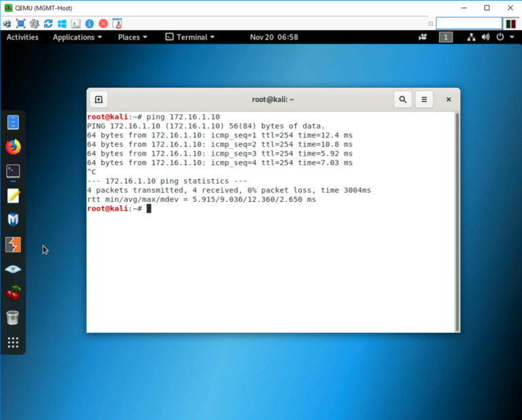Image resolution: width=522 pixels, height=420 pixels.
Task: Toggle fullscreen mode in QEMU viewer toolbar
Action: tap(20, 24)
